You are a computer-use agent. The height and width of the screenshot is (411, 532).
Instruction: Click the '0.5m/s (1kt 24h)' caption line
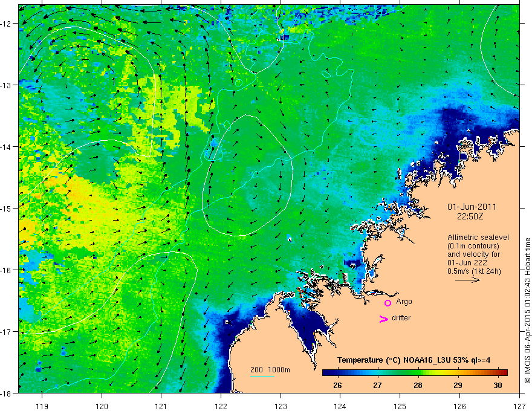(474, 271)
